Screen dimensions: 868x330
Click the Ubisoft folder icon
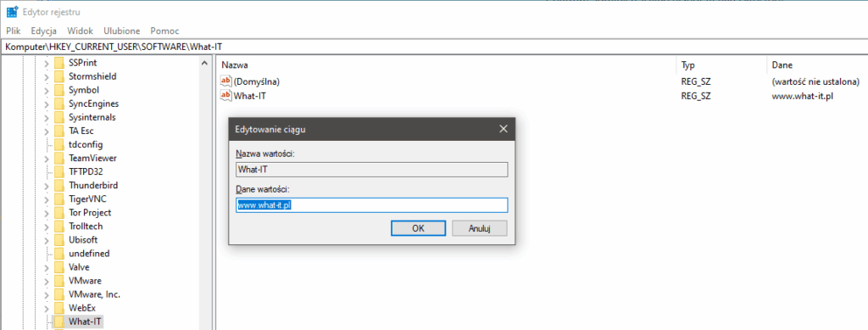tap(60, 240)
